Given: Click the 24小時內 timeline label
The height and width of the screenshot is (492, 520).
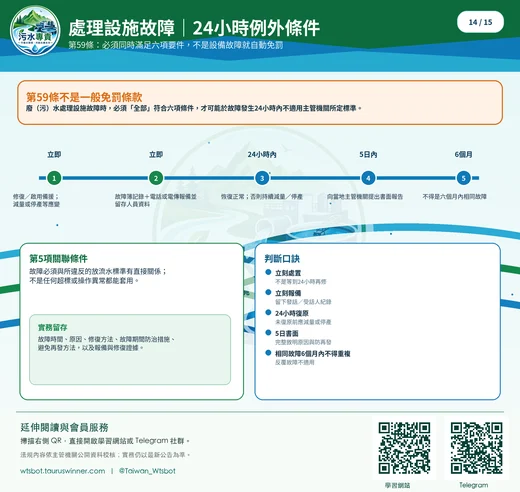Looking at the screenshot, I should click(x=262, y=154).
